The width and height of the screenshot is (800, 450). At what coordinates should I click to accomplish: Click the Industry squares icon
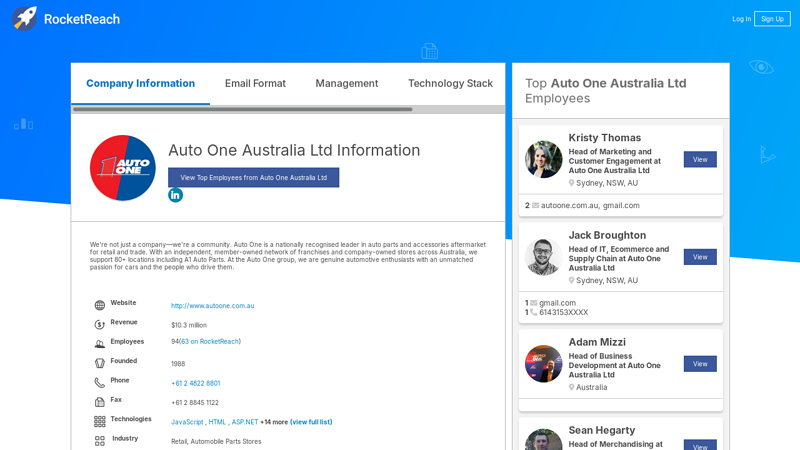click(99, 441)
